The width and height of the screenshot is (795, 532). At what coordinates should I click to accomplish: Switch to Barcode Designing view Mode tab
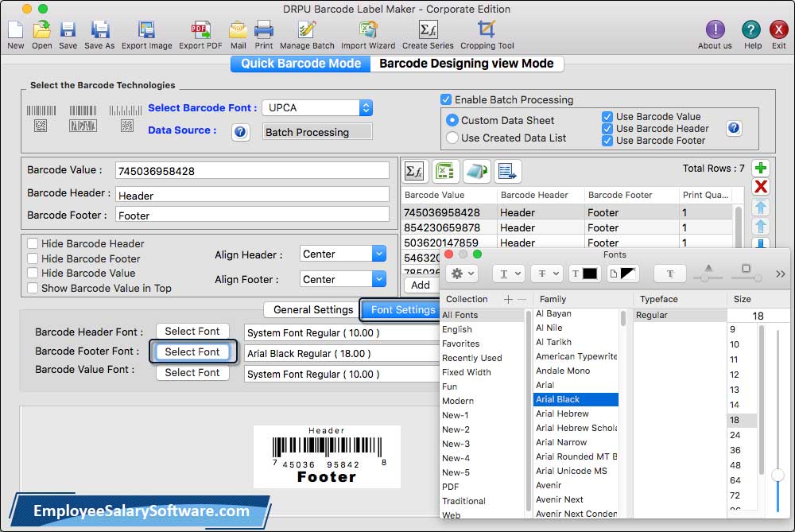[x=467, y=64]
